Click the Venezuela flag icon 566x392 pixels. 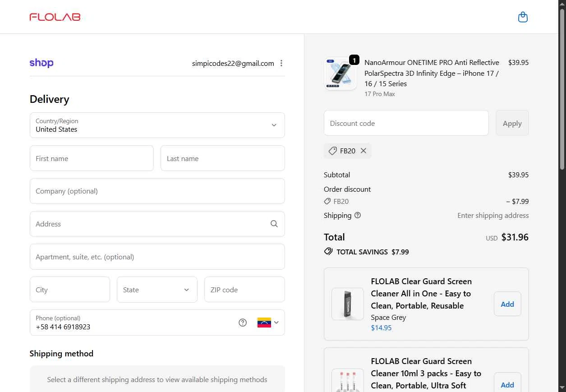(264, 323)
